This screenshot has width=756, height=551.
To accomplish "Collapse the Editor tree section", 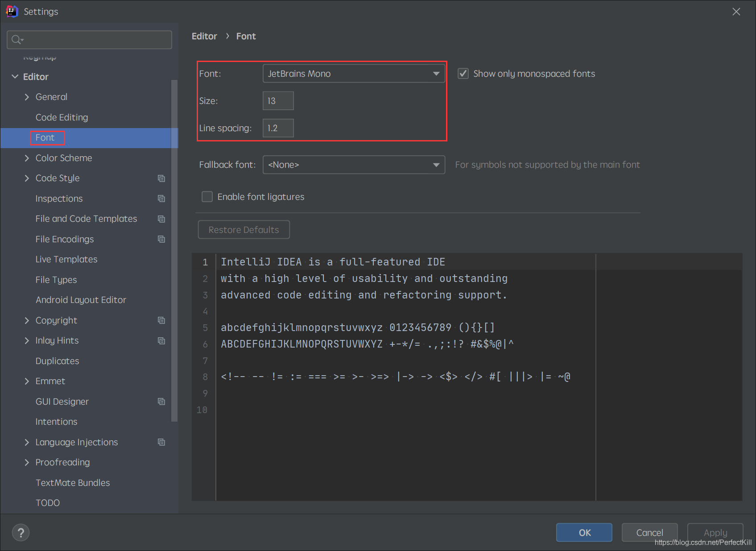I will tap(15, 77).
